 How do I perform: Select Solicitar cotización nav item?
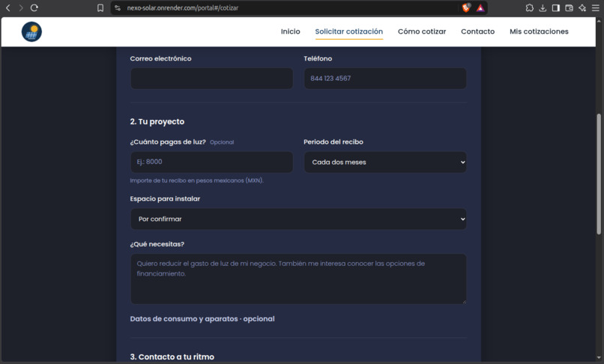pos(349,31)
